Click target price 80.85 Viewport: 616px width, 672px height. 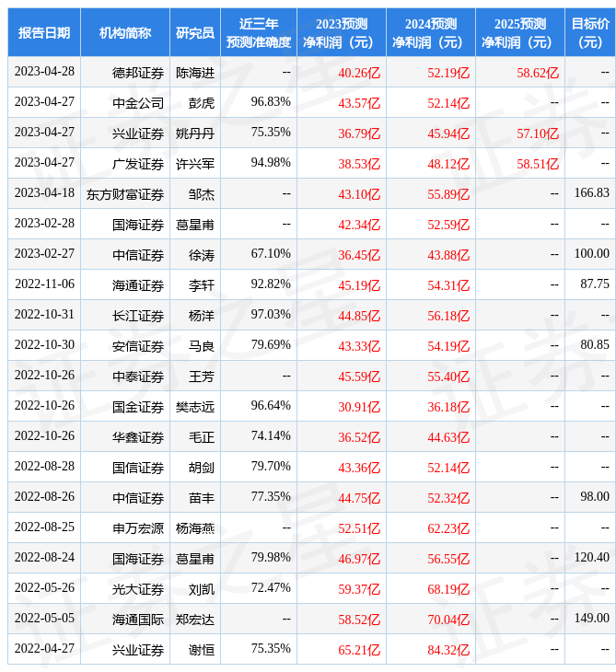click(x=595, y=345)
